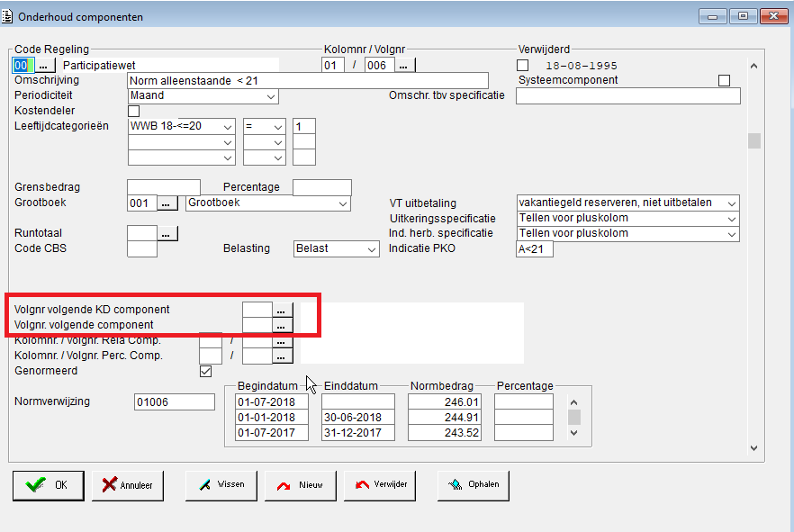This screenshot has height=532, width=794.
Task: Click the Leeftijdcategorieën value field showing 1
Action: 304,127
